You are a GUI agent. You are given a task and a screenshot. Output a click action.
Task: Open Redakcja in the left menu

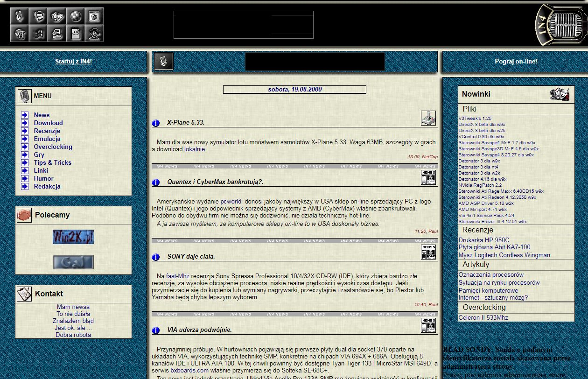pos(47,187)
